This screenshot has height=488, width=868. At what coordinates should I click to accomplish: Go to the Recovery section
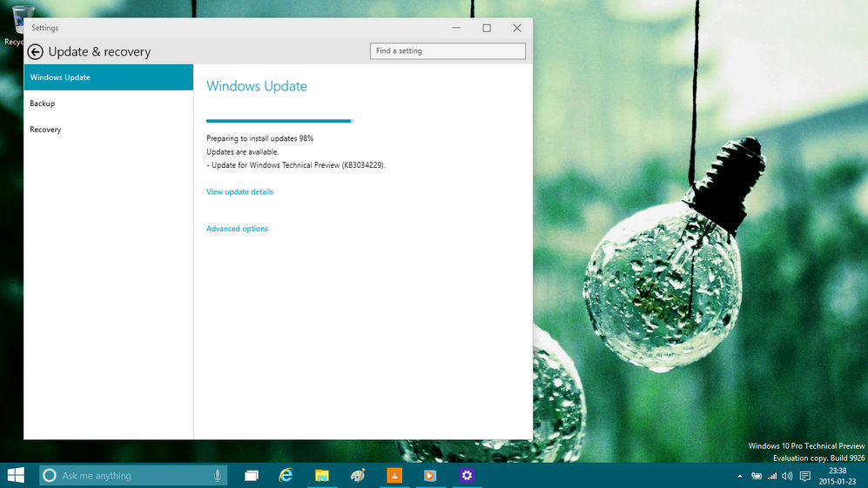tap(45, 130)
